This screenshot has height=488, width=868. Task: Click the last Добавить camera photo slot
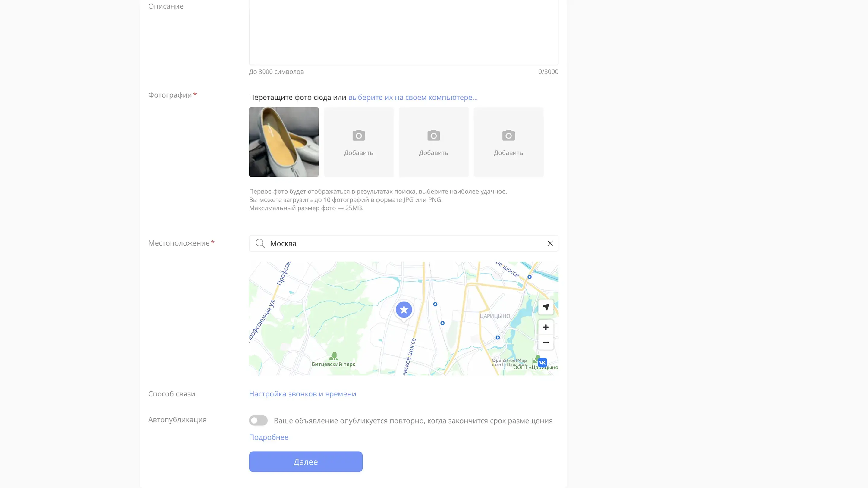pyautogui.click(x=508, y=142)
